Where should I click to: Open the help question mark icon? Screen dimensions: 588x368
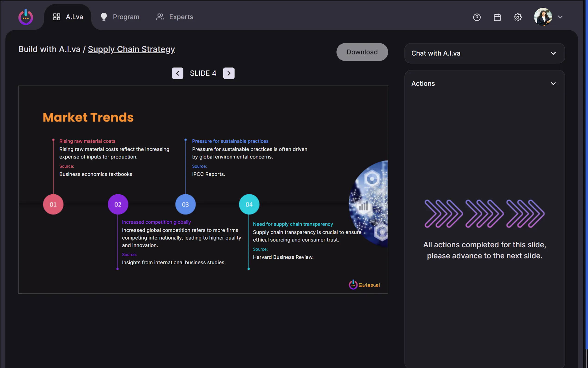[x=477, y=17]
